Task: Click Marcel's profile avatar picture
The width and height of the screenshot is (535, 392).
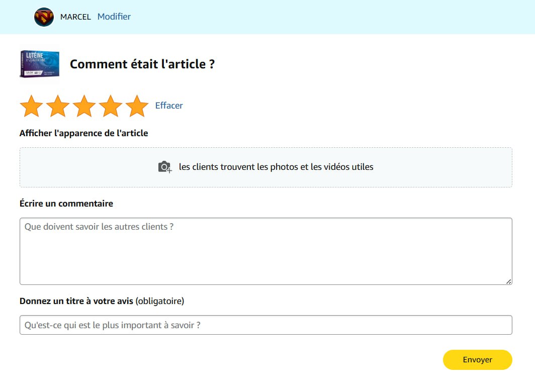Action: pos(44,17)
